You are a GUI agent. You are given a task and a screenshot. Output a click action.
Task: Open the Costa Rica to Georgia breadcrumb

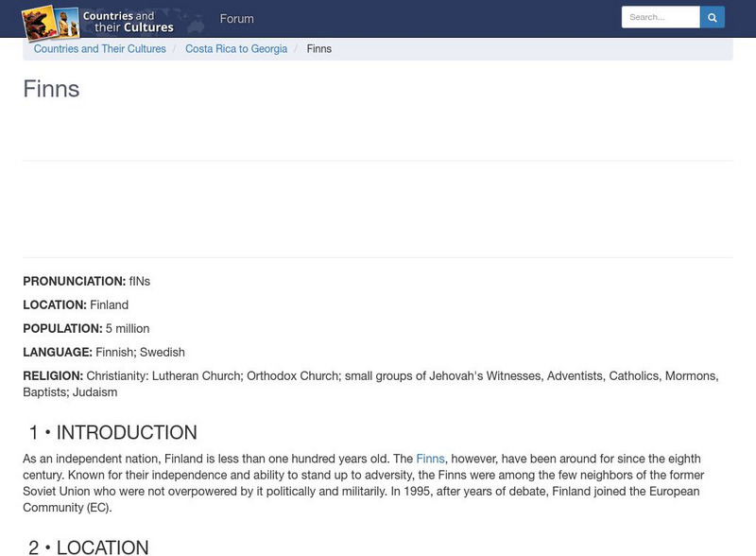click(x=236, y=49)
